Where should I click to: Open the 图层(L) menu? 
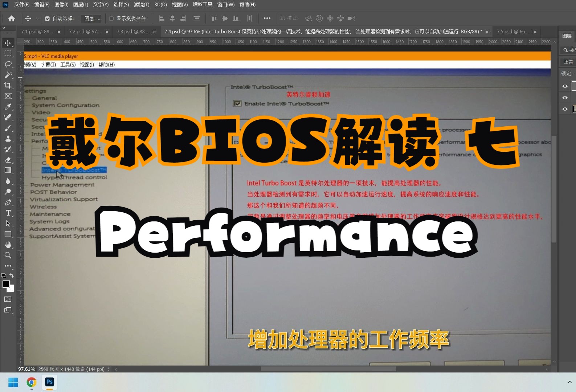(x=81, y=4)
